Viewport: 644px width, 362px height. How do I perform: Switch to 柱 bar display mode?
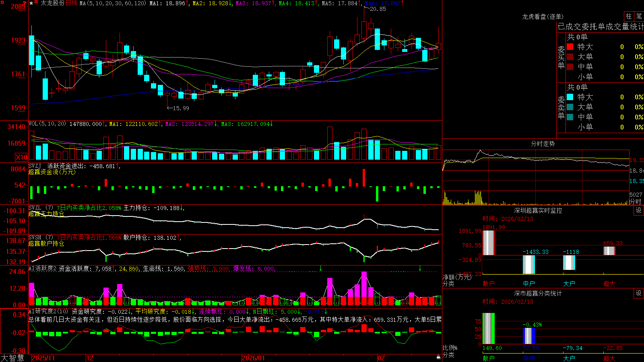pos(628,16)
